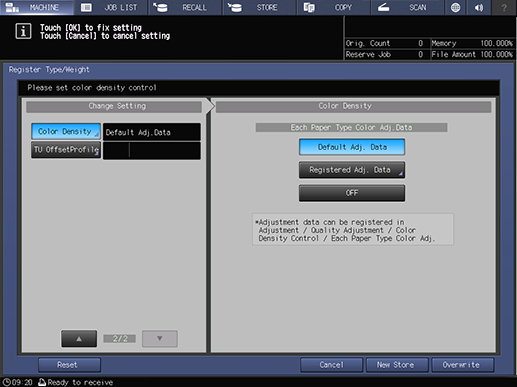Open the RECALL tab
Image resolution: width=517 pixels, height=387 pixels.
(x=185, y=7)
